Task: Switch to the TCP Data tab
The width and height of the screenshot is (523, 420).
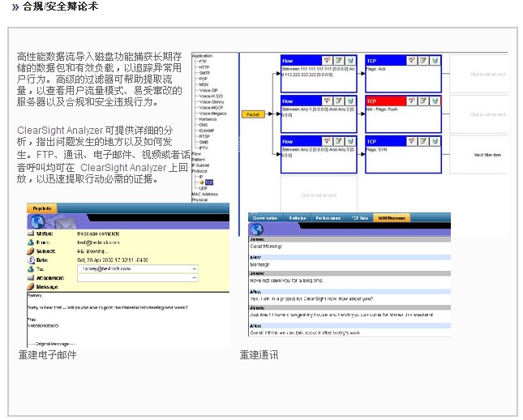Action: [x=358, y=217]
